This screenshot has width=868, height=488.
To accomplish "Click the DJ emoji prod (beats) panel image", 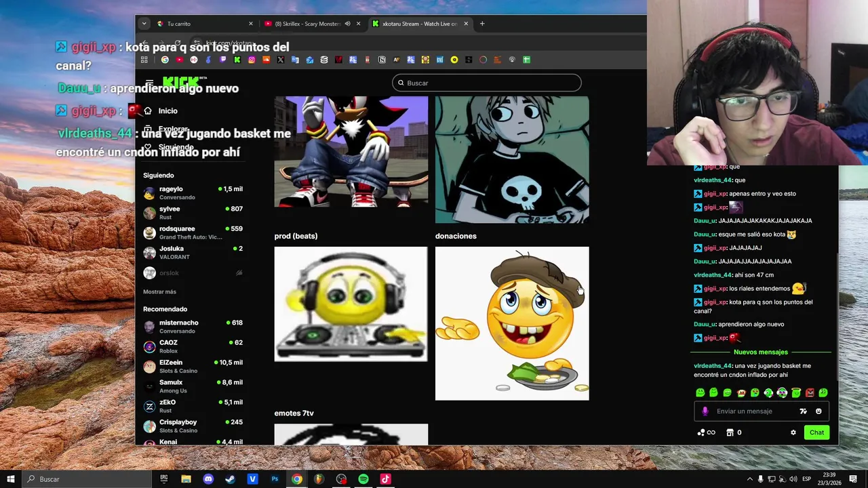I will tap(351, 304).
